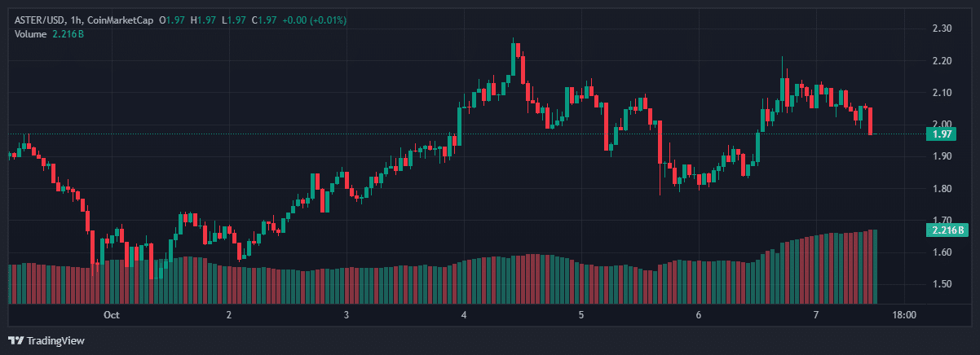Image resolution: width=980 pixels, height=355 pixels.
Task: Click the 2.216B value in the Volume legend
Action: (x=68, y=33)
